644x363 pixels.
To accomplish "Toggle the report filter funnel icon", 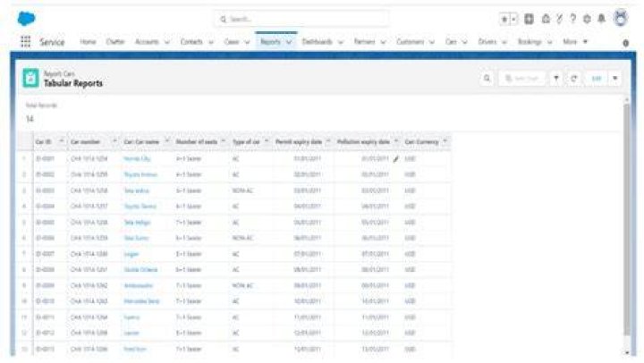I will point(556,79).
